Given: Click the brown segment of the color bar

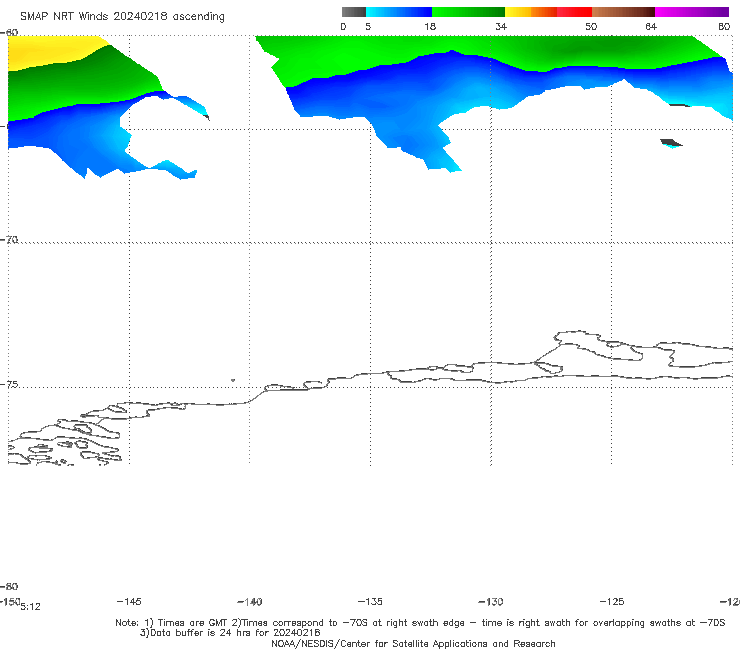Looking at the screenshot, I should (x=623, y=12).
